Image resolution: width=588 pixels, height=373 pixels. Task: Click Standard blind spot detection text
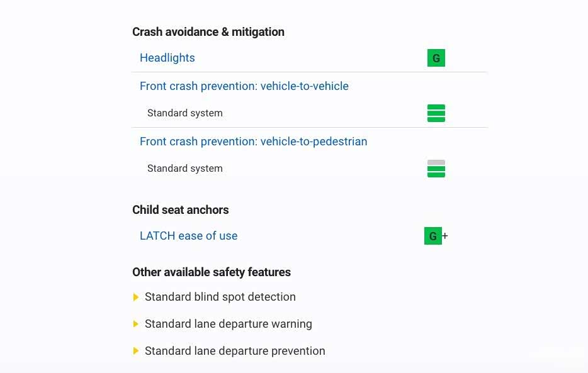220,297
